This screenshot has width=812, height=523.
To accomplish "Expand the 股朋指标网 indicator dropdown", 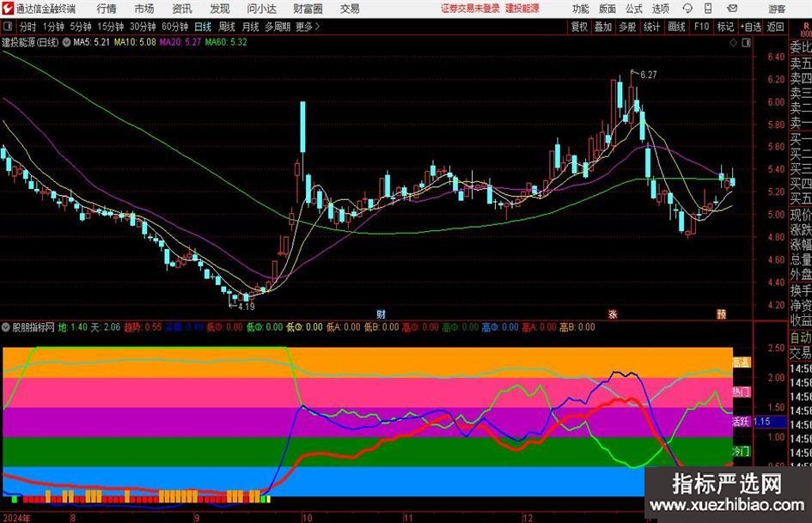I will 6,327.
